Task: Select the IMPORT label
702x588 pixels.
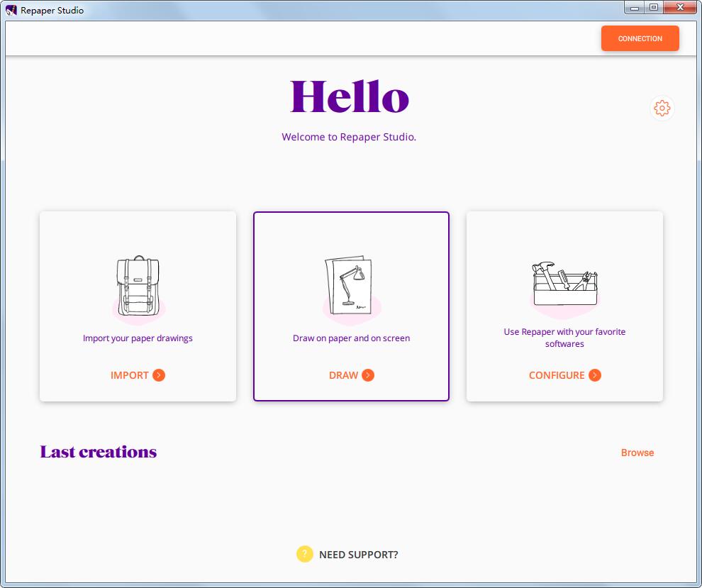Action: point(129,375)
